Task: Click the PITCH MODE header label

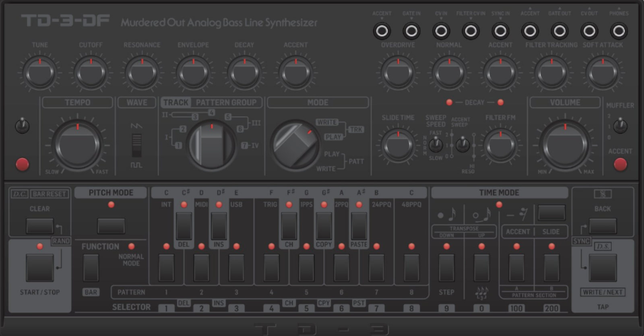Action: click(x=111, y=193)
